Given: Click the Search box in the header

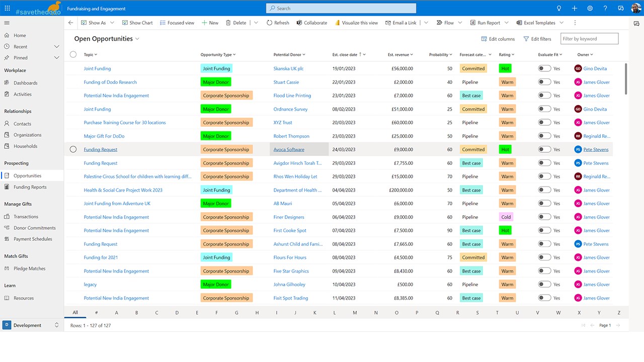Looking at the screenshot, I should 341,8.
